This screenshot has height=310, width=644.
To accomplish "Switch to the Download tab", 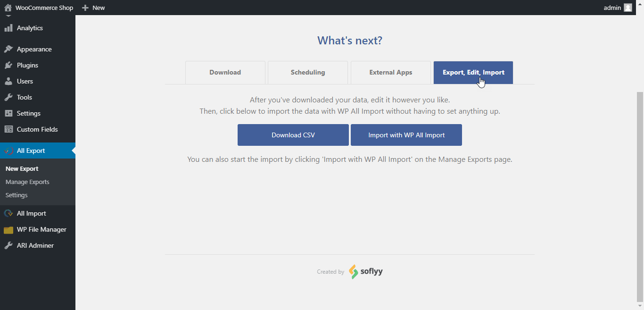I will [225, 73].
